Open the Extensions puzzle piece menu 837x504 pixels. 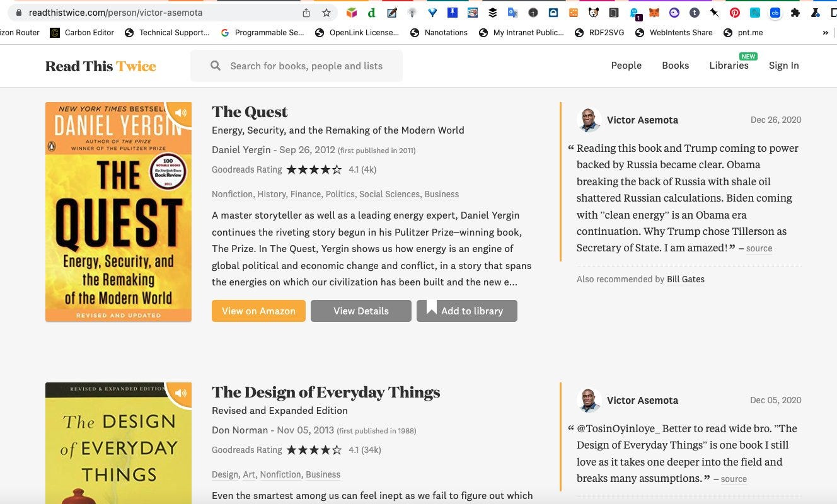pos(795,13)
